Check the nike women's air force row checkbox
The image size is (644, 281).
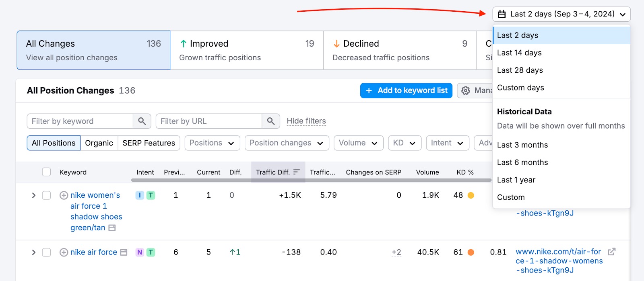coord(47,195)
